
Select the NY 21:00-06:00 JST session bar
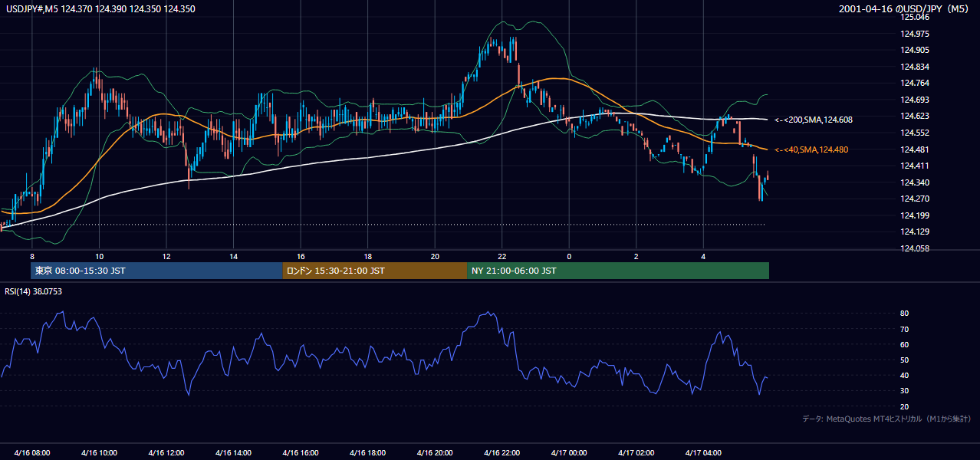(618, 271)
